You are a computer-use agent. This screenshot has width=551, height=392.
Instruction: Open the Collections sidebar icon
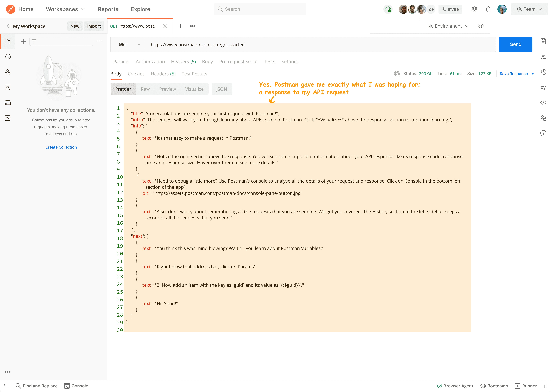click(x=8, y=41)
